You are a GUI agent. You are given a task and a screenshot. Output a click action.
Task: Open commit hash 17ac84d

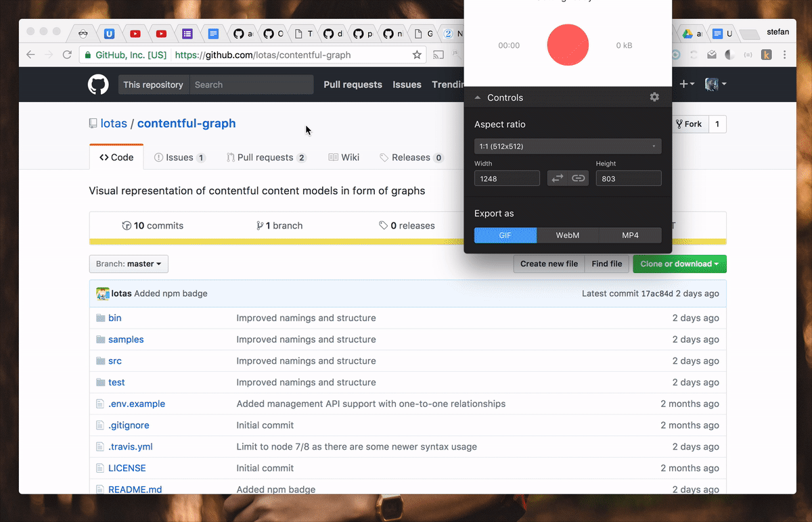(x=657, y=293)
